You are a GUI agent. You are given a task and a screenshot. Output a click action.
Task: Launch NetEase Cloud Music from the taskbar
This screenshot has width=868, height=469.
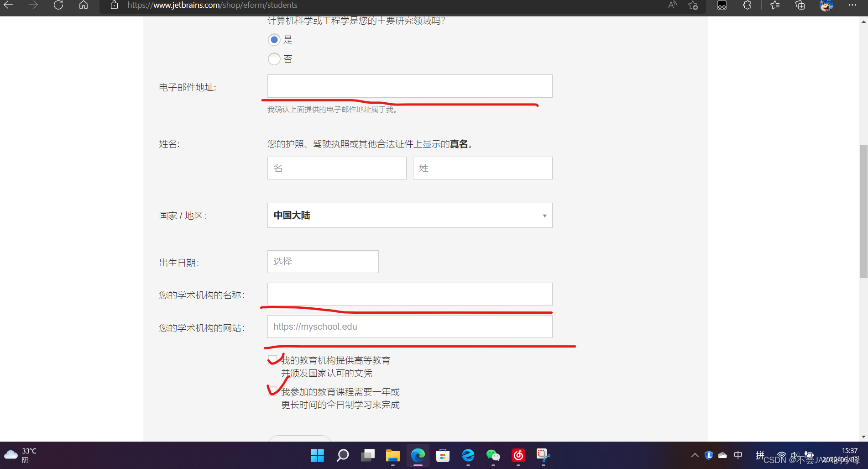518,455
